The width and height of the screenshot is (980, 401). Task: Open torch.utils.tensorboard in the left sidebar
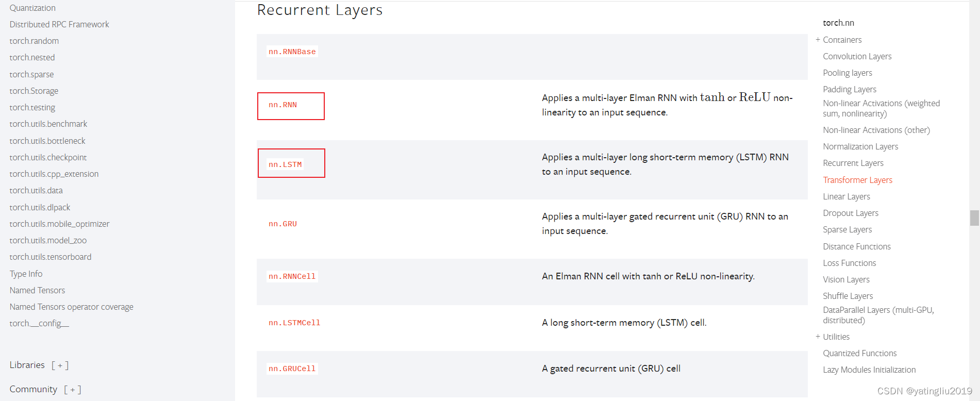[50, 257]
